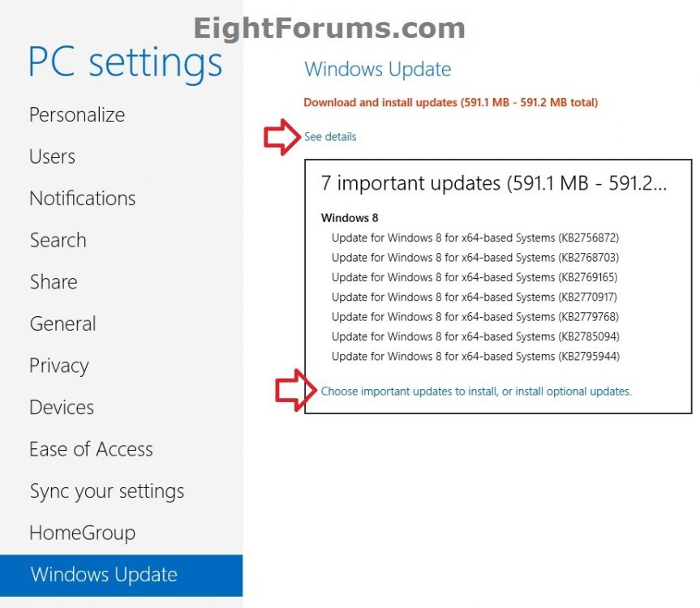
Task: Select the KB2795944 update item
Action: [x=475, y=356]
